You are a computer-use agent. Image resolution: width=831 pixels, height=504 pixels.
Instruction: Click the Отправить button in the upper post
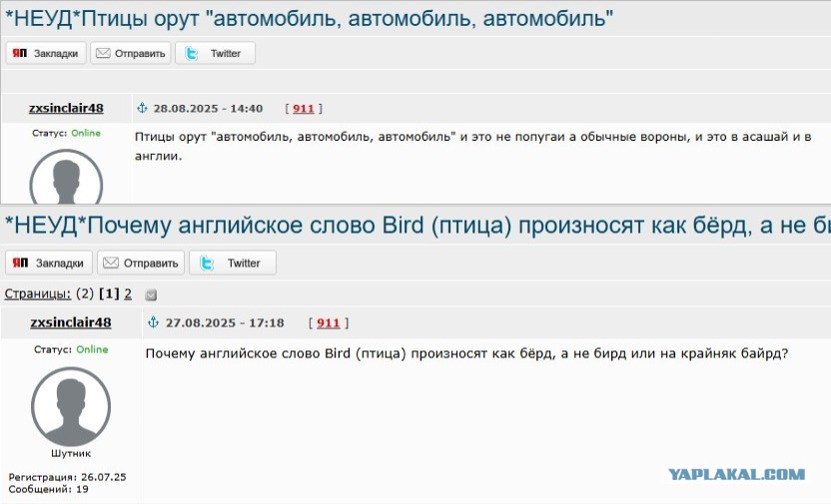[x=131, y=54]
